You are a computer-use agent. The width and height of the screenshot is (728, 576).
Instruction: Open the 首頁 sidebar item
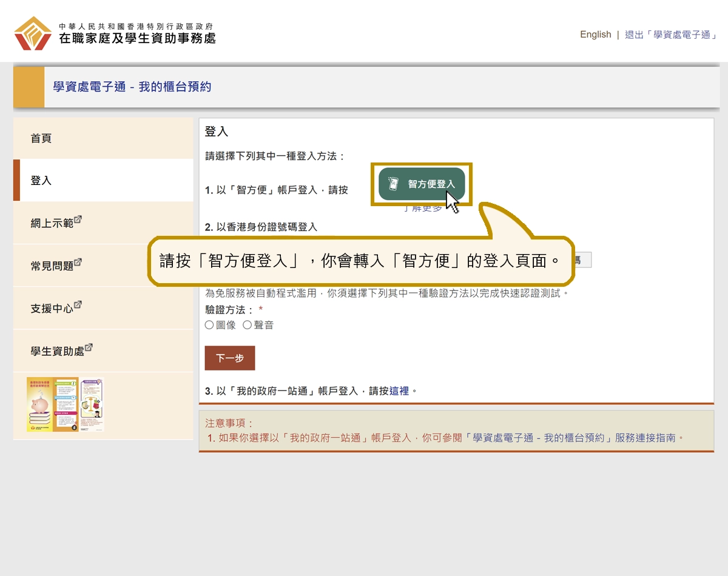[103, 138]
